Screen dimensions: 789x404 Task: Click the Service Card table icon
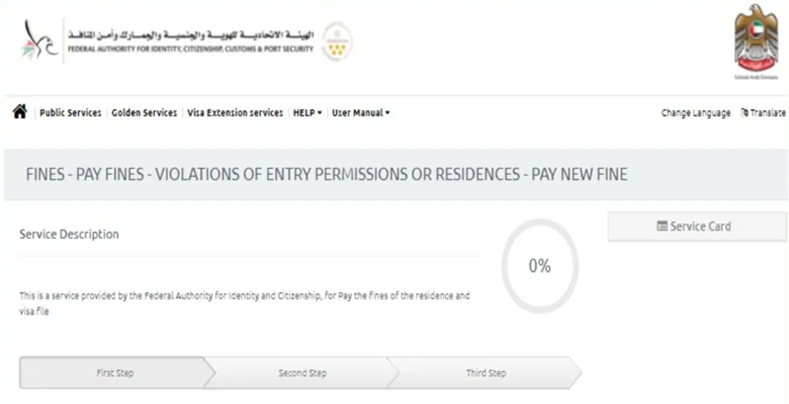(662, 226)
